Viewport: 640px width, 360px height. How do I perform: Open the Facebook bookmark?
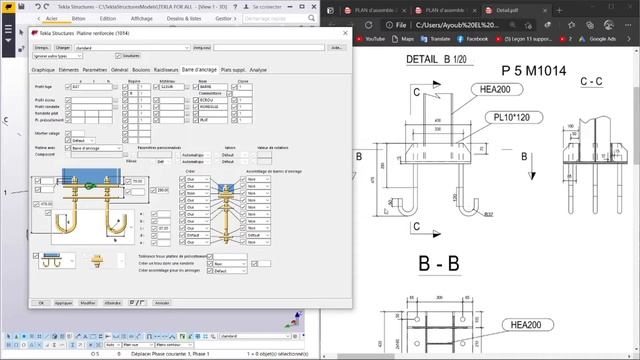[472, 39]
